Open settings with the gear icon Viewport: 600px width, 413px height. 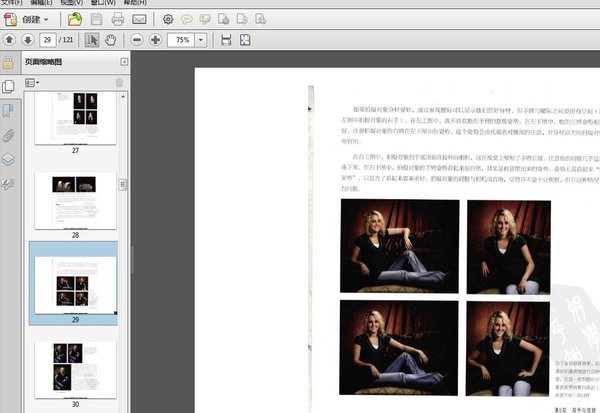pos(168,19)
